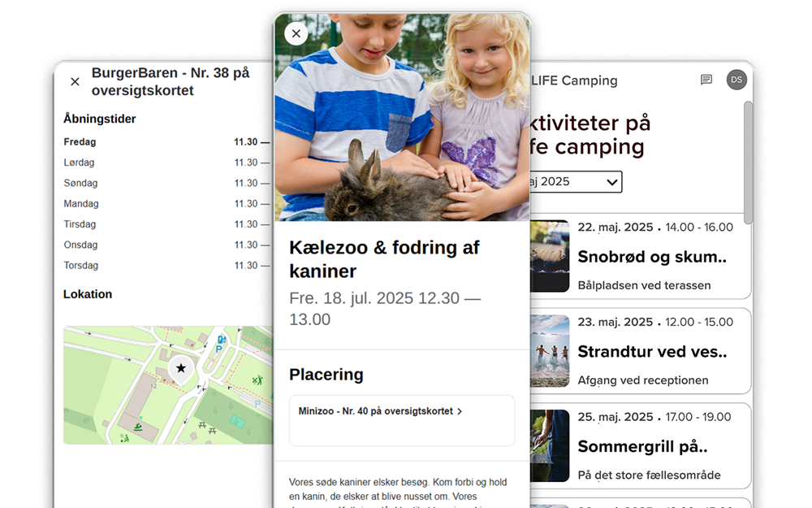Click the Strandtur beach thumbnail
The height and width of the screenshot is (508, 812).
click(550, 351)
